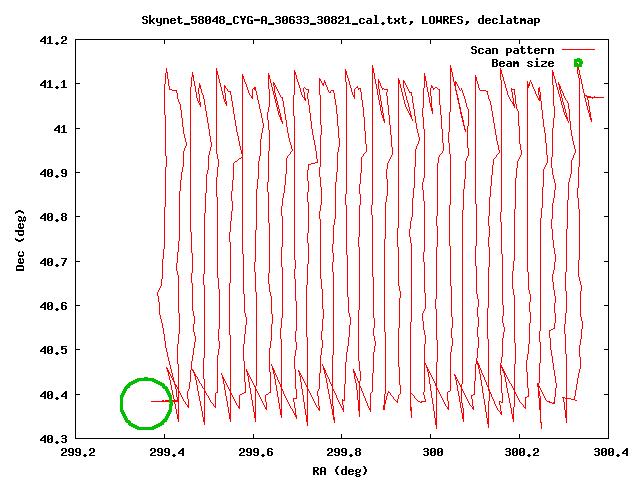Click the 41 Dec tick label

point(60,129)
